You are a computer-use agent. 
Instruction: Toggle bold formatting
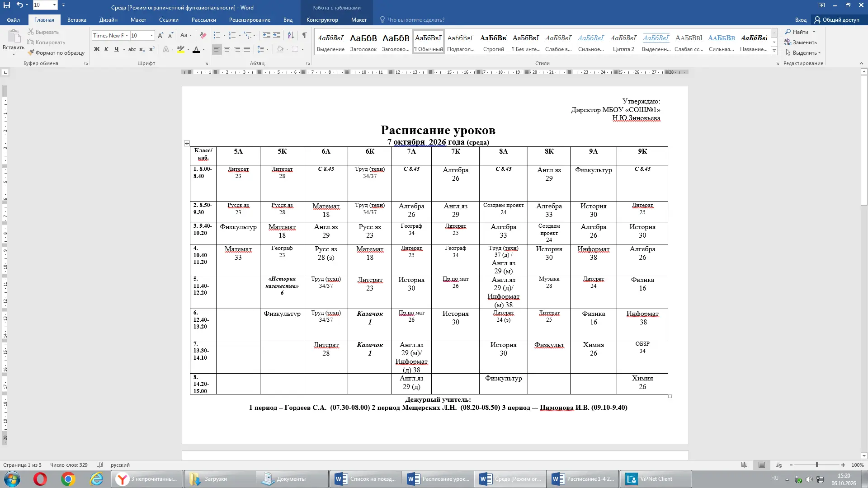click(96, 49)
